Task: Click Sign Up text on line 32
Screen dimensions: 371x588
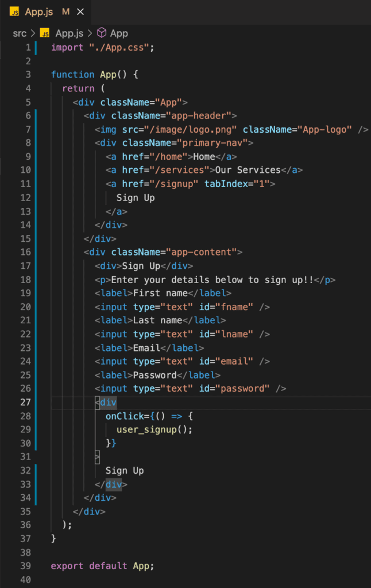Action: point(125,471)
